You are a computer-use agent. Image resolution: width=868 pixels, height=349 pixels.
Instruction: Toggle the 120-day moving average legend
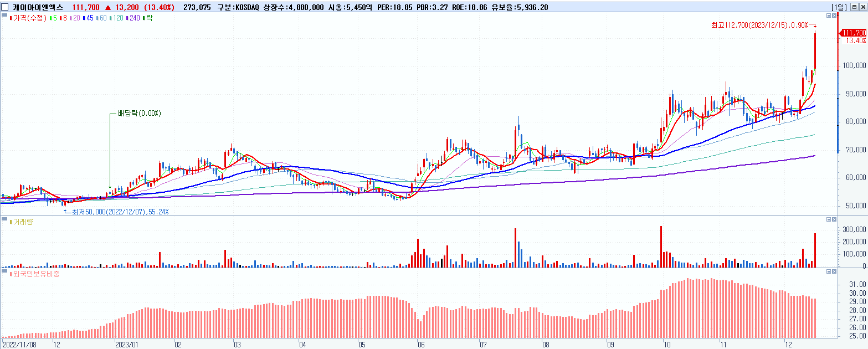117,18
